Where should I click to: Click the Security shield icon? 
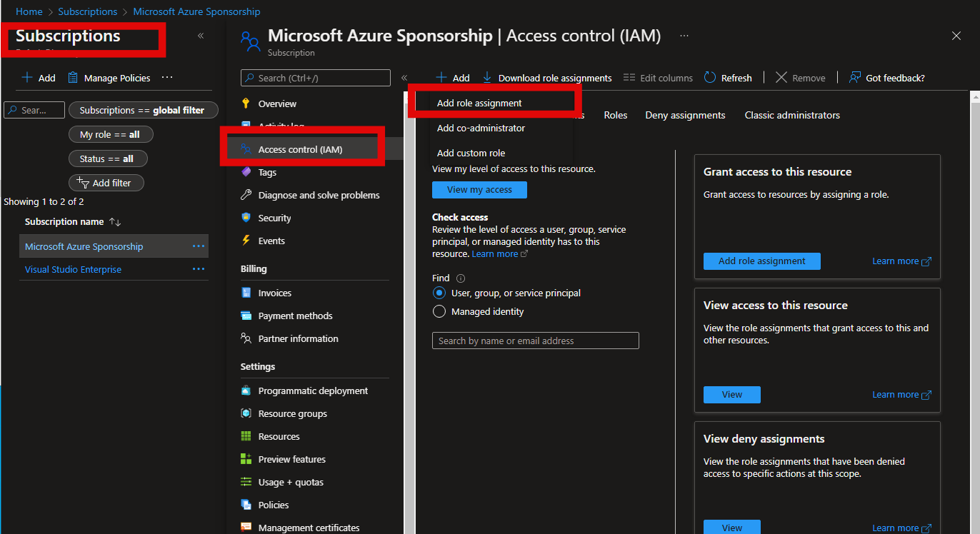(246, 218)
